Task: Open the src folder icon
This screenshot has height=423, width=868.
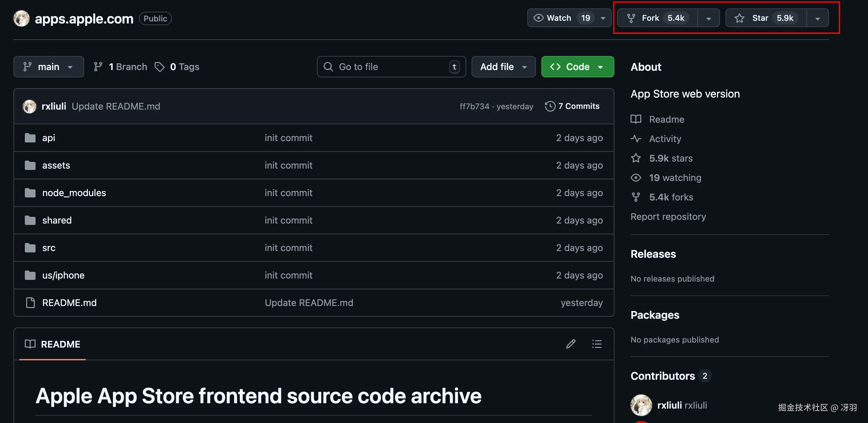Action: 30,248
